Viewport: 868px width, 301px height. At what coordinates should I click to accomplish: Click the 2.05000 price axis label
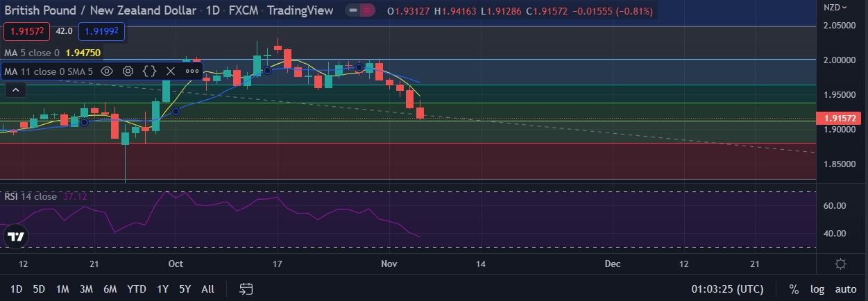click(840, 25)
